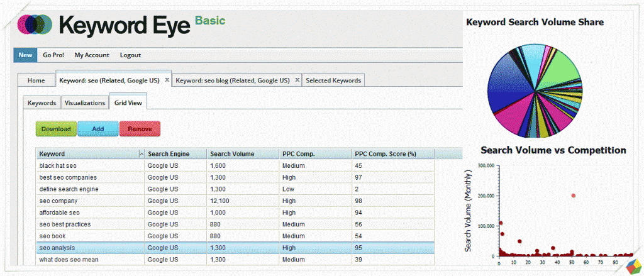
Task: Select the 'seo company' keyword
Action: (58, 201)
